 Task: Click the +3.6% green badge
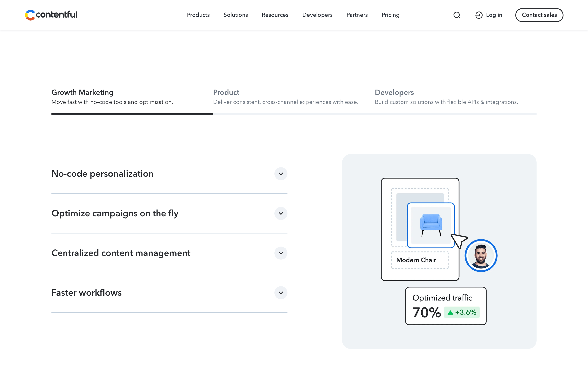[462, 312]
